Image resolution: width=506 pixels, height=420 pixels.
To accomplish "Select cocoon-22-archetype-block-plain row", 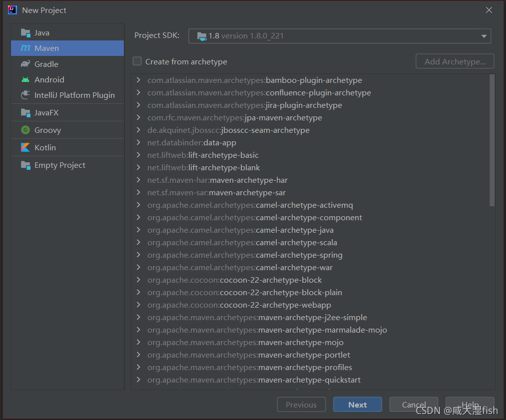I will [x=310, y=292].
